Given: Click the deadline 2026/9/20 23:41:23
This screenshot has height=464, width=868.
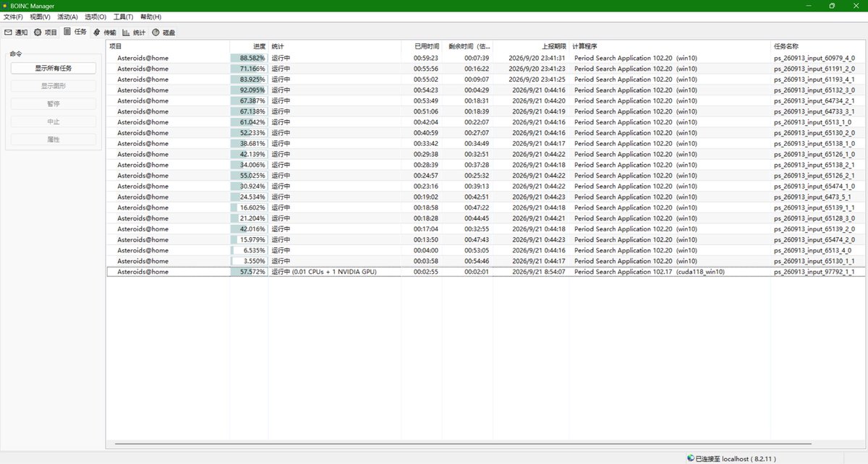Looking at the screenshot, I should click(537, 69).
